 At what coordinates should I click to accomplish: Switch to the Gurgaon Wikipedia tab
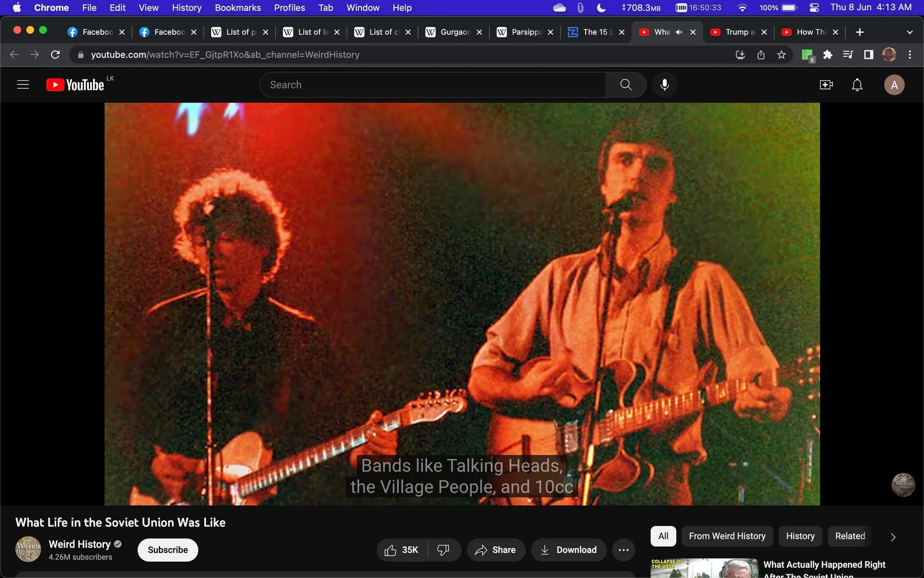click(453, 32)
